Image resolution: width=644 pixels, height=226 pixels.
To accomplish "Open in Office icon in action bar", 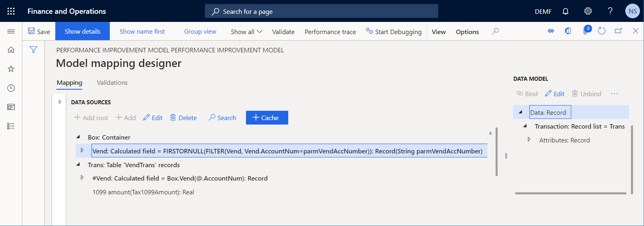I will click(x=568, y=31).
